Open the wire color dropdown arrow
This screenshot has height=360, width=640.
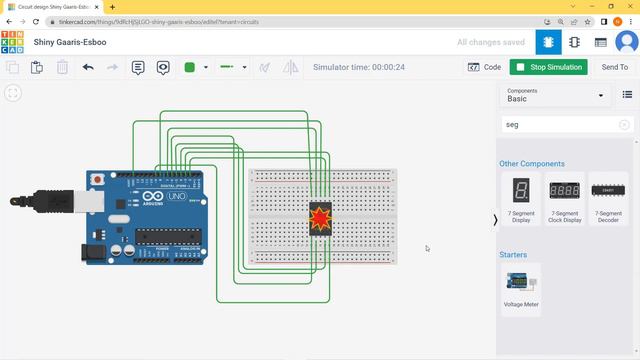[206, 67]
